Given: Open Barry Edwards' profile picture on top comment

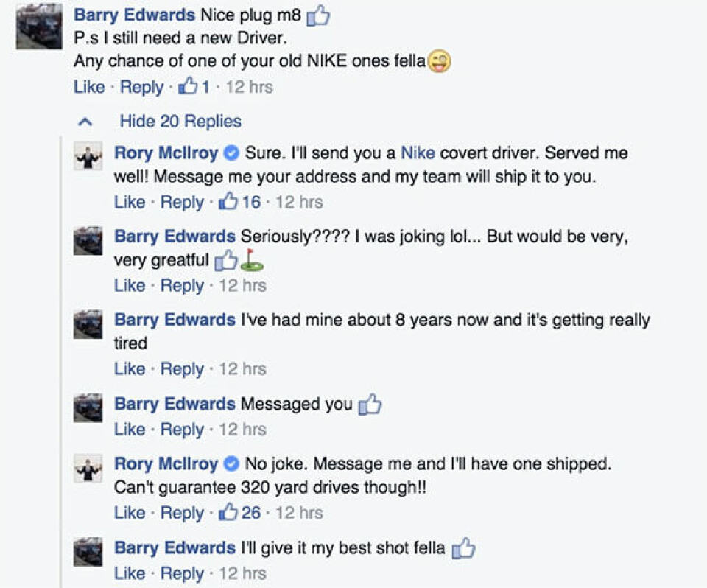Looking at the screenshot, I should click(x=39, y=27).
